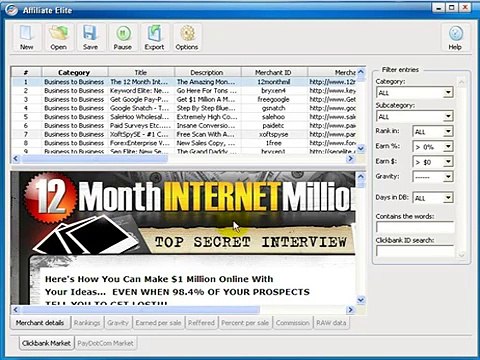Open the Rank in dropdown

(448, 131)
